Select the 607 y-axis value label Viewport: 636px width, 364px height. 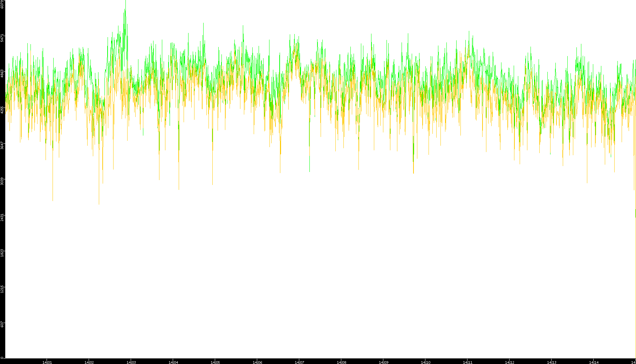(x=2, y=324)
